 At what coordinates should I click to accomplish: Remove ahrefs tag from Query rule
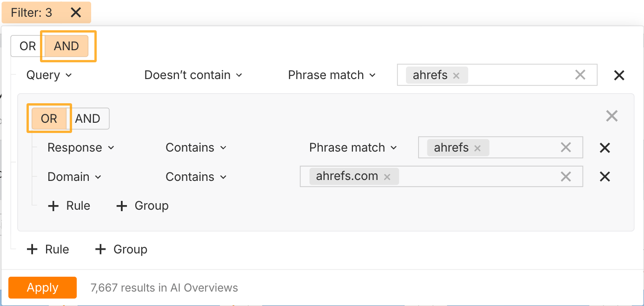pyautogui.click(x=456, y=76)
